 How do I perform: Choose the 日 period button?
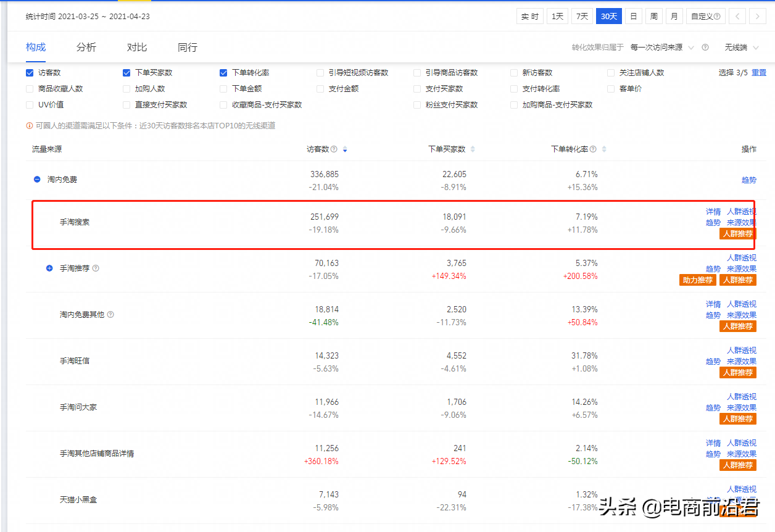(x=634, y=17)
